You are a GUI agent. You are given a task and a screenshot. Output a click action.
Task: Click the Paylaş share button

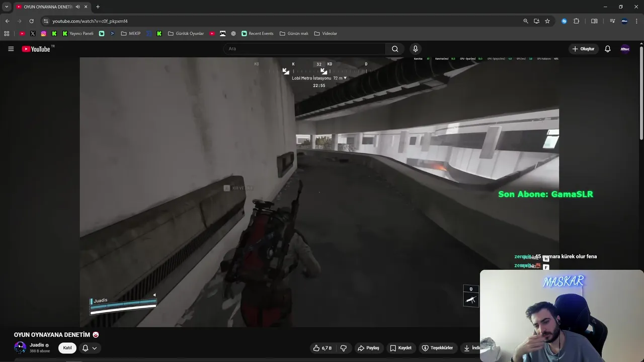point(368,348)
